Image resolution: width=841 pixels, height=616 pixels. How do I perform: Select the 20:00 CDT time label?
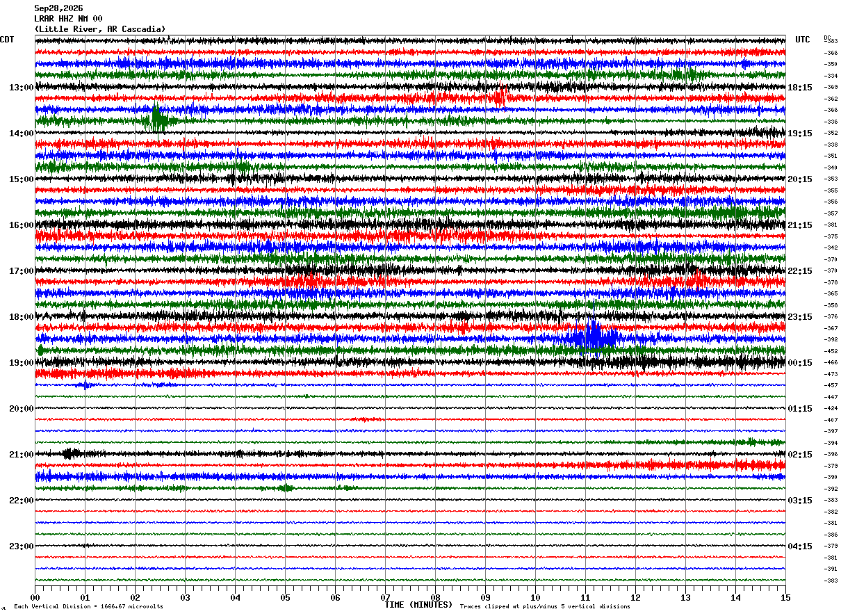coord(22,409)
